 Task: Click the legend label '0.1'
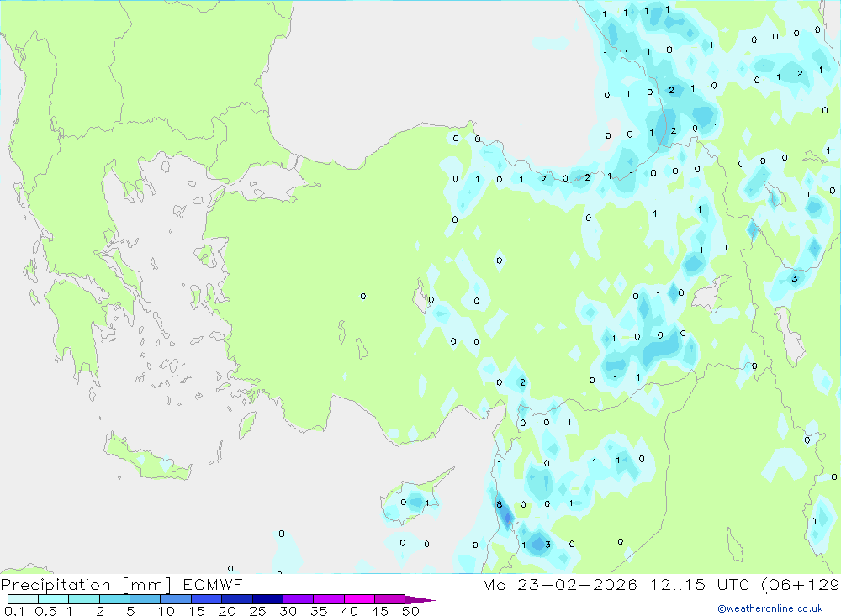[14, 611]
